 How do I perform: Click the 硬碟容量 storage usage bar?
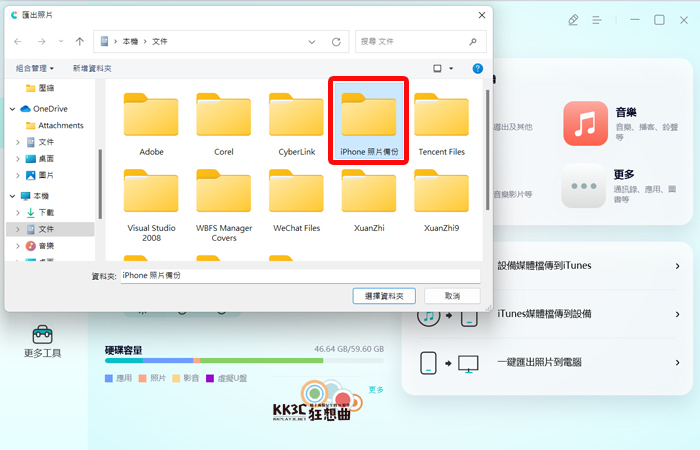click(244, 360)
